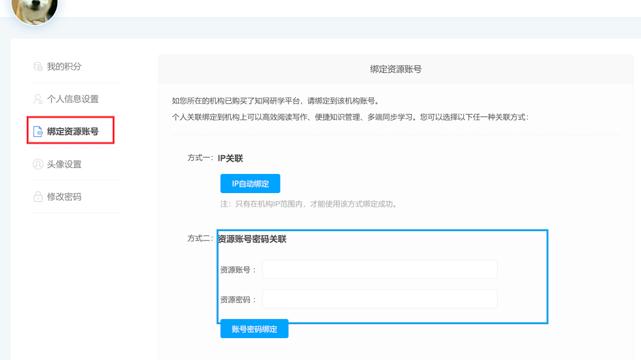Open the 我的积分 menu item
The height and width of the screenshot is (360, 641).
64,66
